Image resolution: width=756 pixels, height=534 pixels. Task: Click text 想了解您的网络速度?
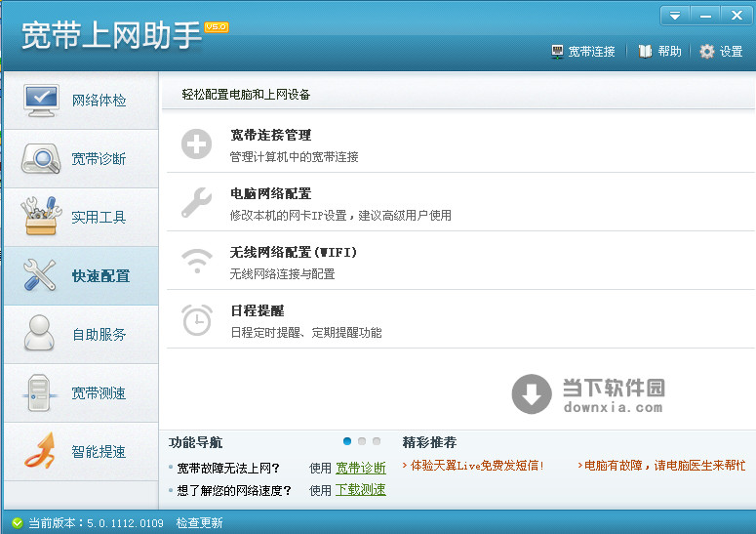pyautogui.click(x=234, y=491)
